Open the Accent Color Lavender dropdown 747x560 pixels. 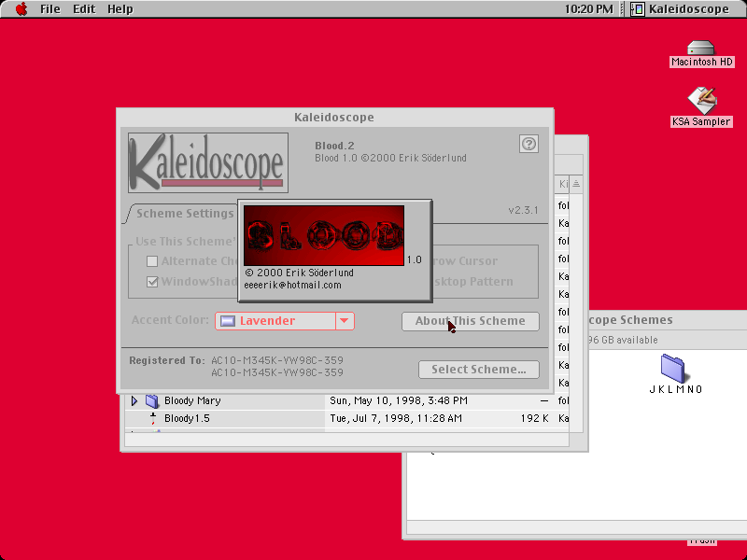tap(285, 321)
